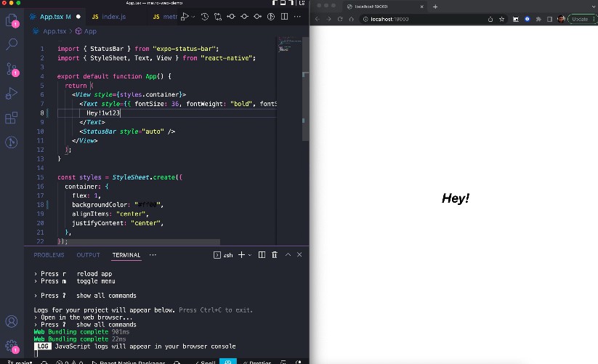Maximize the terminal panel with the chevron
Image resolution: width=598 pixels, height=364 pixels.
(288, 255)
